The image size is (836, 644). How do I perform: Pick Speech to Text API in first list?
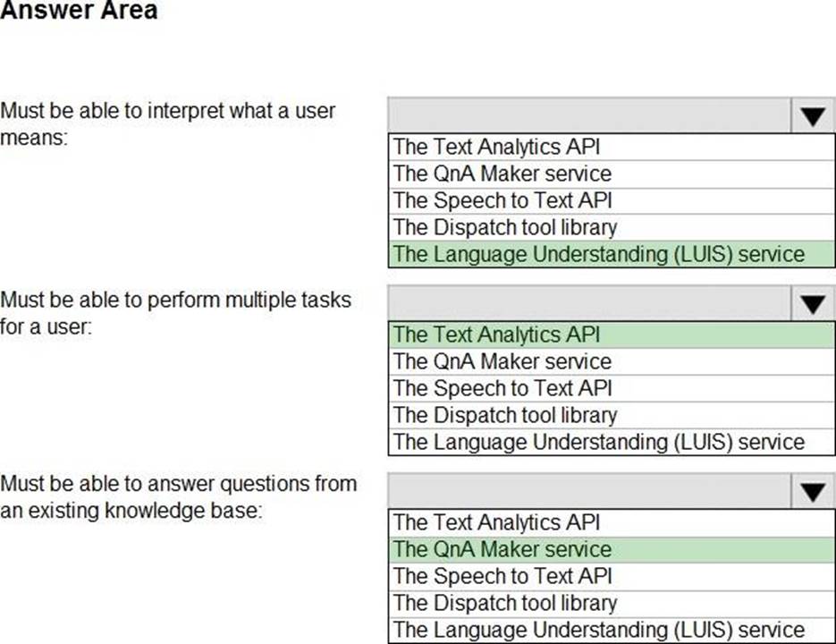(612, 200)
